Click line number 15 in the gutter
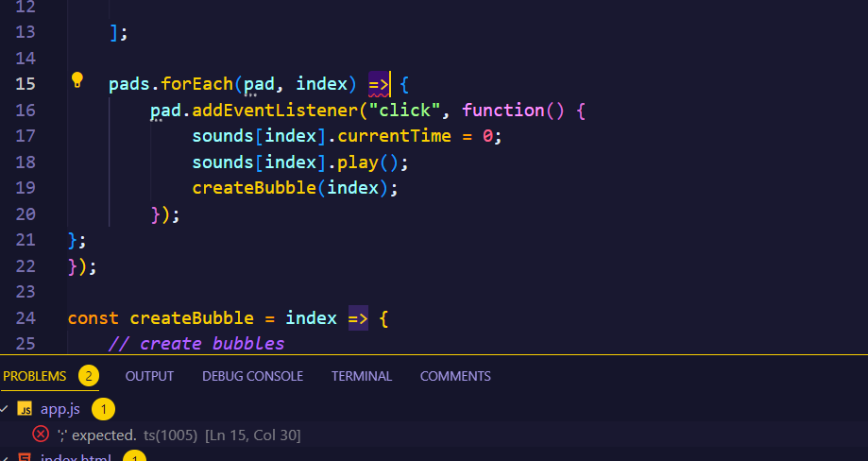This screenshot has height=461, width=868. click(26, 83)
